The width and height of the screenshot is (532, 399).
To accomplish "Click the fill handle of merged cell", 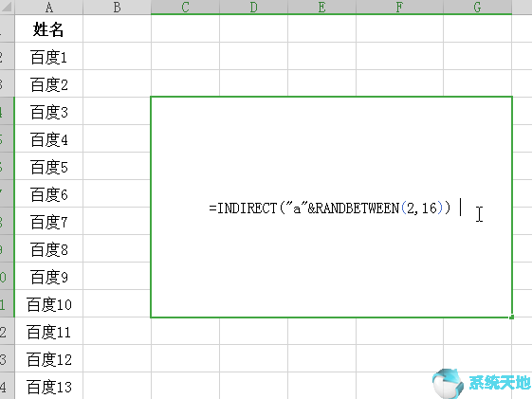I will click(512, 317).
